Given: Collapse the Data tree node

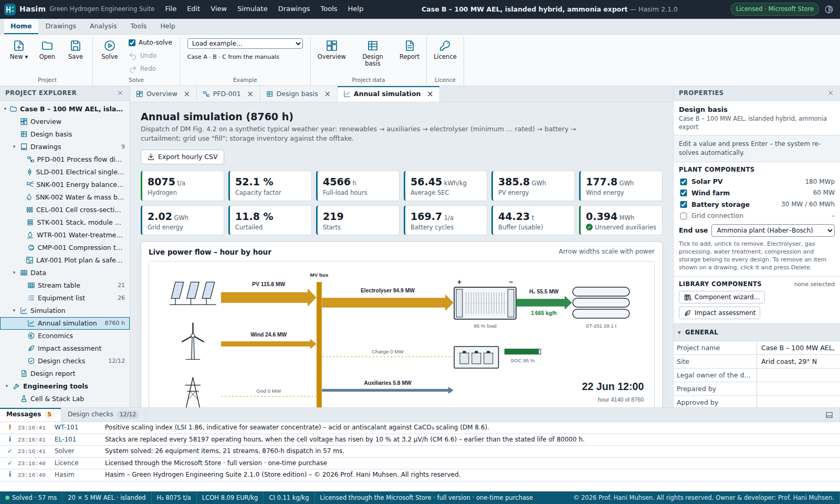Looking at the screenshot, I should (x=14, y=273).
